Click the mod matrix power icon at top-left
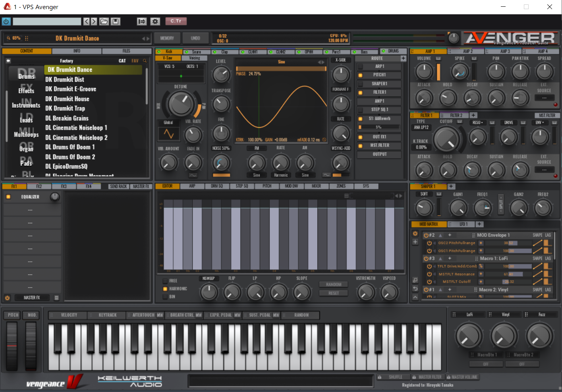 [x=415, y=234]
